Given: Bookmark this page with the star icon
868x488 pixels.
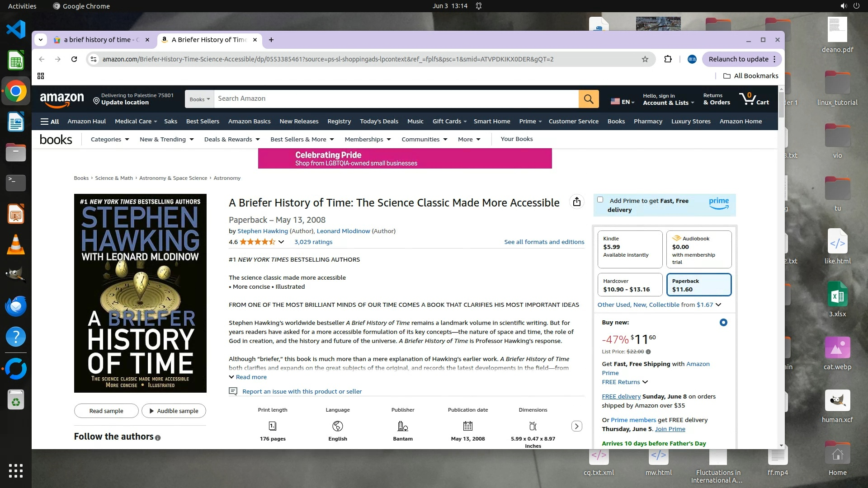Looking at the screenshot, I should click(645, 59).
